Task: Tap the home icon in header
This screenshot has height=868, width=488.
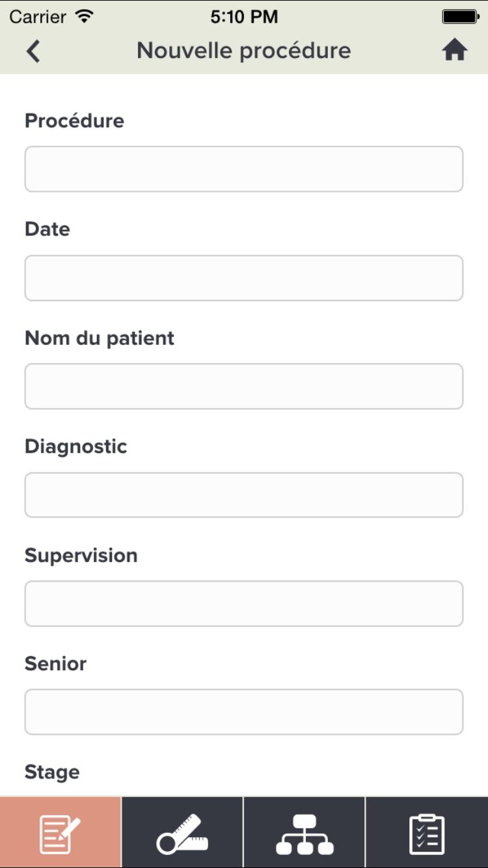Action: point(455,50)
